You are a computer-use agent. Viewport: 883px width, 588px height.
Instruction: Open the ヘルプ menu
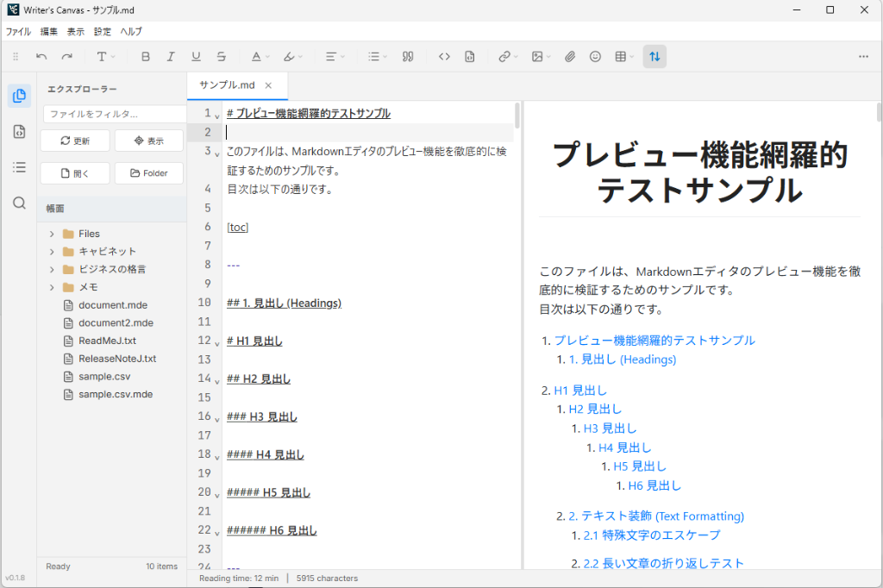[x=131, y=32]
